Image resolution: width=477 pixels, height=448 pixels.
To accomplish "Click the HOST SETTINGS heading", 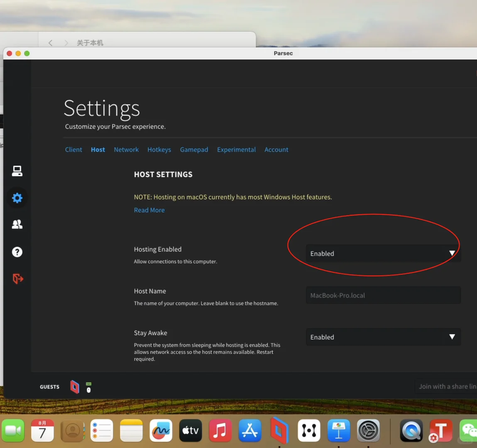I will 164,175.
